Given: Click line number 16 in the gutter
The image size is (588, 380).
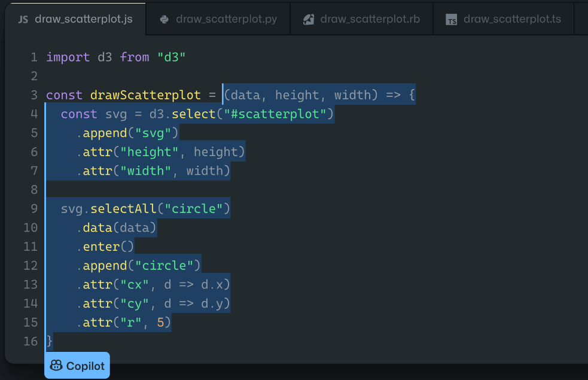Looking at the screenshot, I should pyautogui.click(x=31, y=342).
